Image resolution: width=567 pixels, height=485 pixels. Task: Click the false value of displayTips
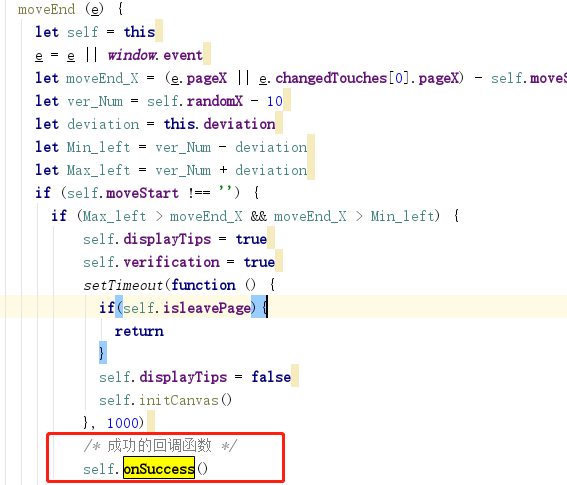tap(271, 377)
